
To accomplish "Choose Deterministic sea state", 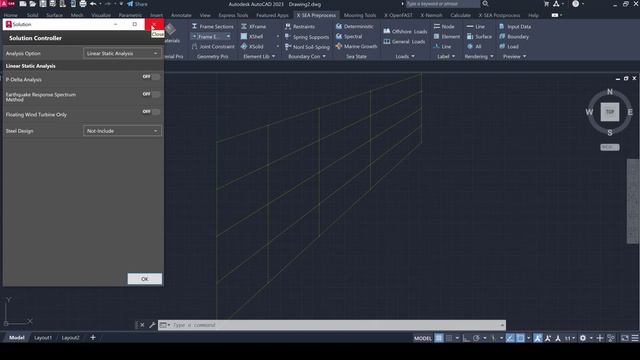I will (354, 27).
